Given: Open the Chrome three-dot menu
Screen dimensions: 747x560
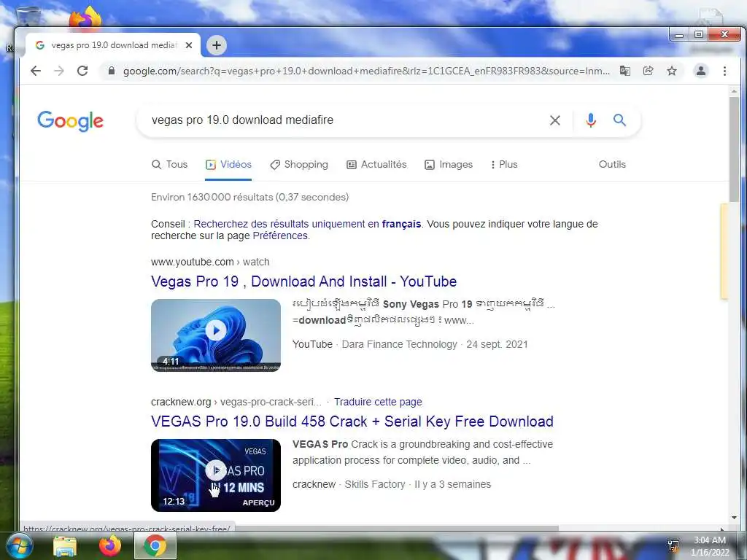Looking at the screenshot, I should [724, 71].
